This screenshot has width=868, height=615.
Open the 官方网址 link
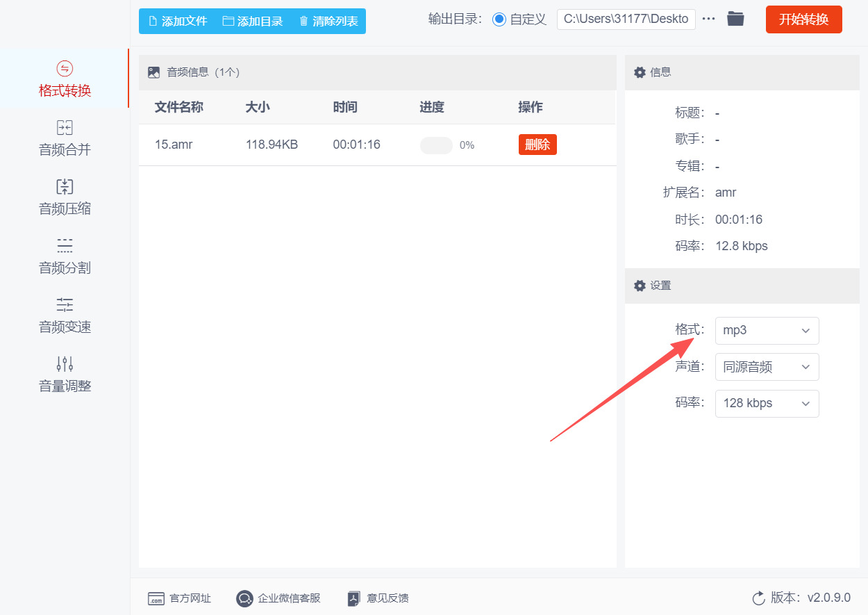point(190,598)
